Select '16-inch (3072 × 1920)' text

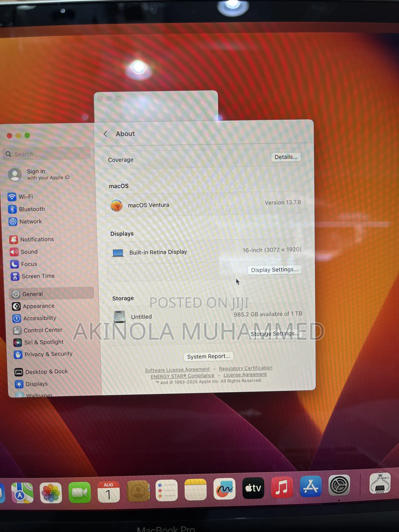pos(272,250)
